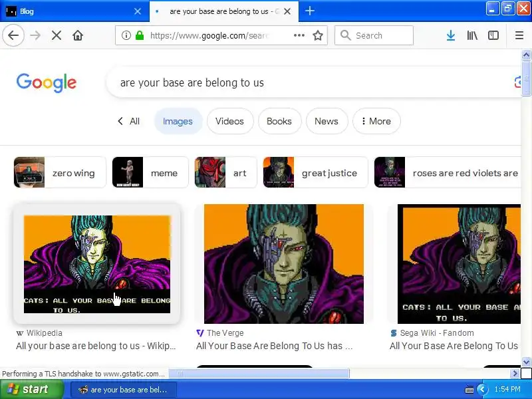
Task: Click the vertical scrollbar up arrow
Action: (526, 55)
